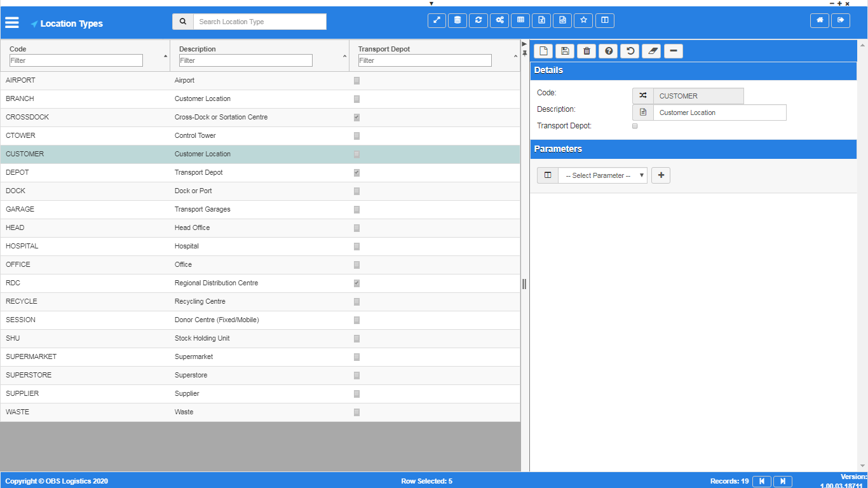The width and height of the screenshot is (868, 488).
Task: Click the Transport Depot column header
Action: click(384, 49)
